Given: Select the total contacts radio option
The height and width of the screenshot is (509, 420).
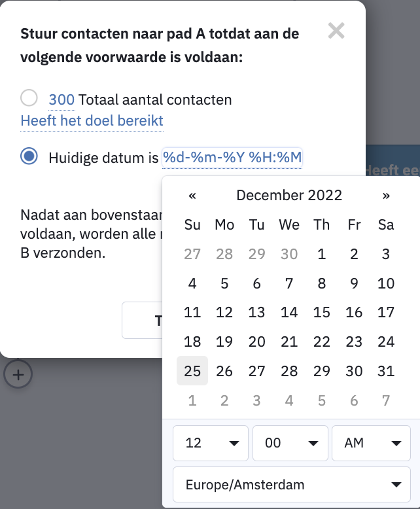Looking at the screenshot, I should pyautogui.click(x=29, y=97).
